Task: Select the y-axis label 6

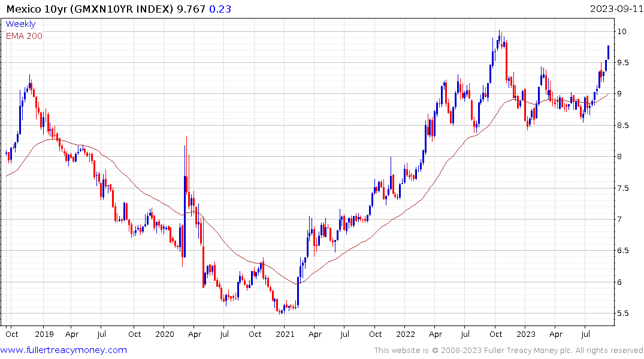Action: pos(620,282)
